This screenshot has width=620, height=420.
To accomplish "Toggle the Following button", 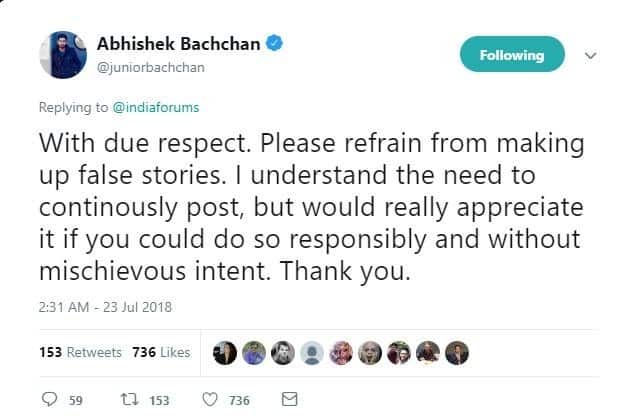I will (511, 54).
